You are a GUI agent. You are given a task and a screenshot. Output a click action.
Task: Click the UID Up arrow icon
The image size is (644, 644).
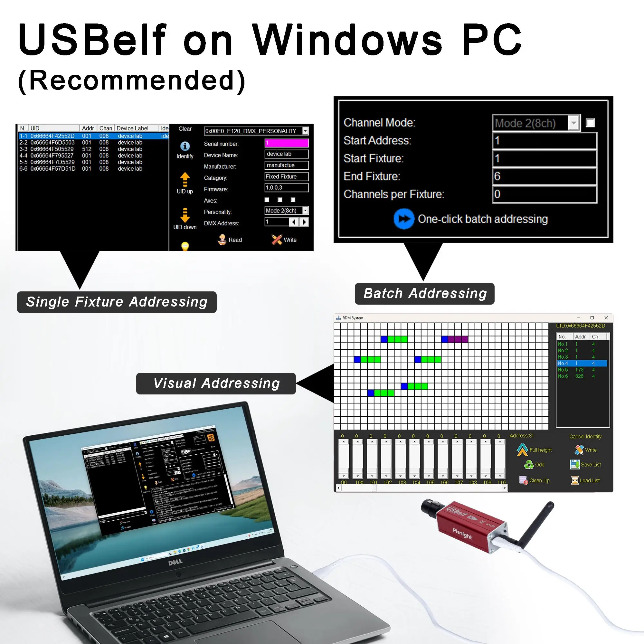coord(185,180)
